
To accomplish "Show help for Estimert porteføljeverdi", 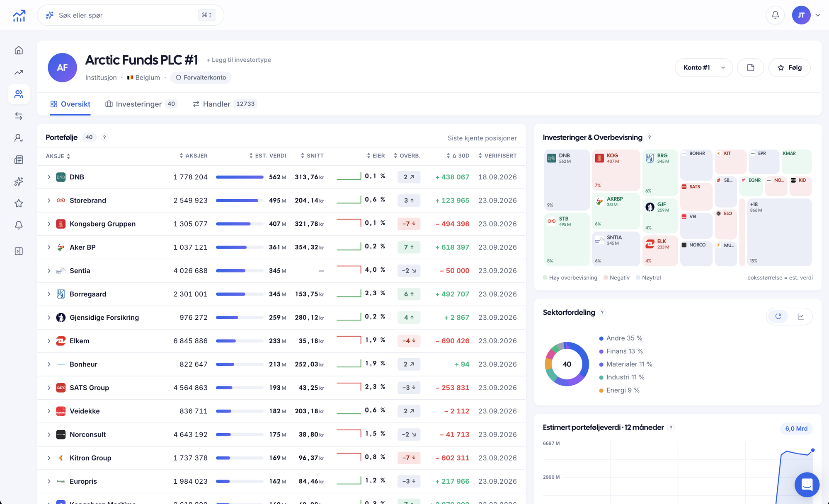I will [671, 427].
